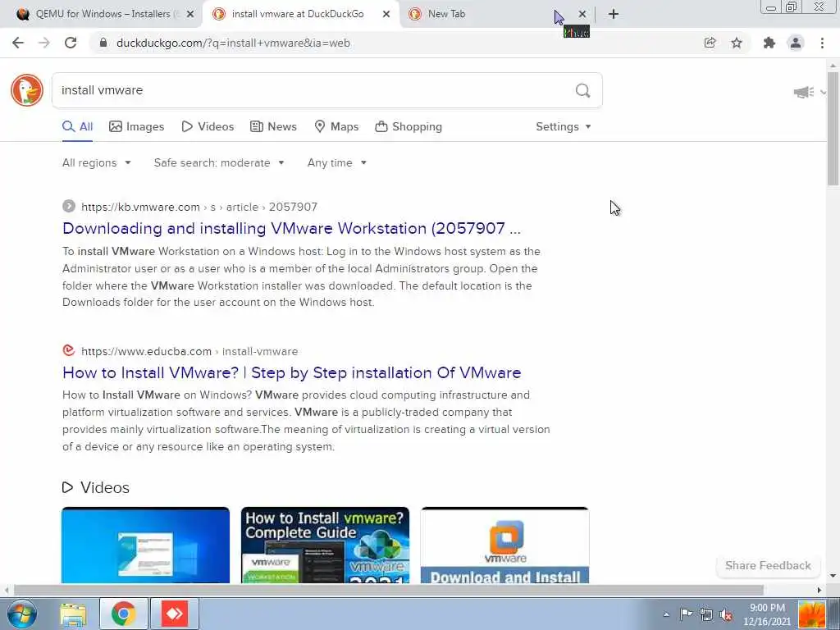Image resolution: width=840 pixels, height=630 pixels.
Task: Click the horizontal scrollbar thumb
Action: (388, 591)
